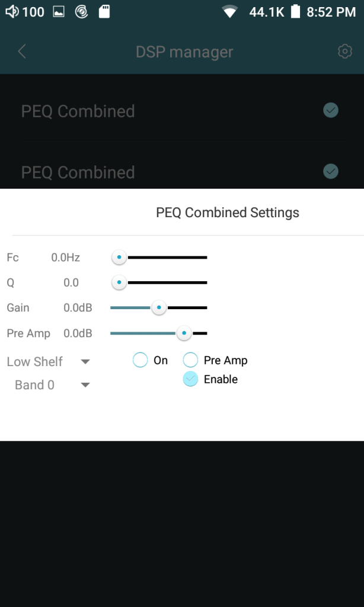Viewport: 364px width, 607px height.
Task: Tap the battery status icon
Action: click(x=295, y=12)
